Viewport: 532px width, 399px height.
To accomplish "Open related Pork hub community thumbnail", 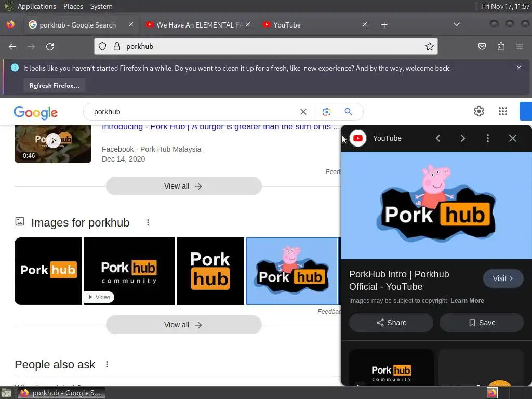I will coord(392,368).
